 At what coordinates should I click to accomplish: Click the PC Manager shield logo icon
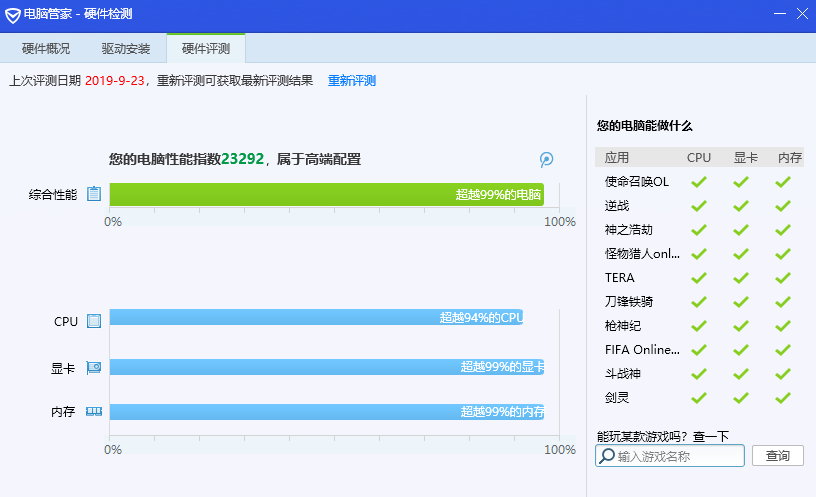[12, 15]
